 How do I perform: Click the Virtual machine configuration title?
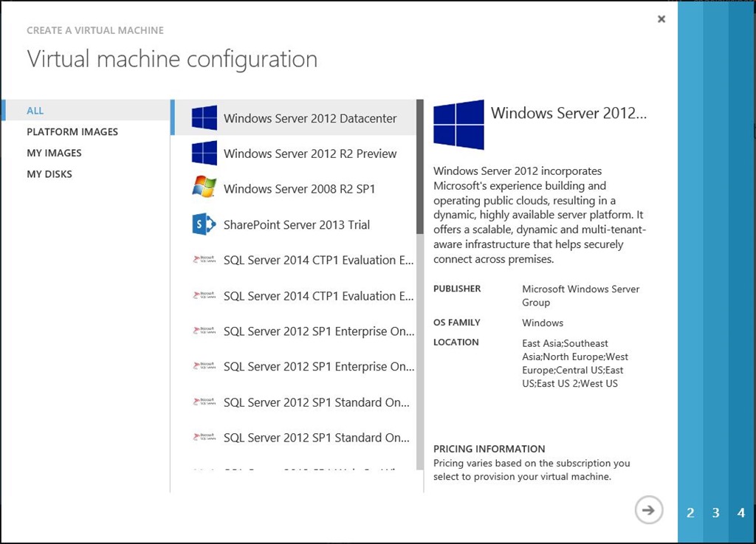[x=172, y=59]
